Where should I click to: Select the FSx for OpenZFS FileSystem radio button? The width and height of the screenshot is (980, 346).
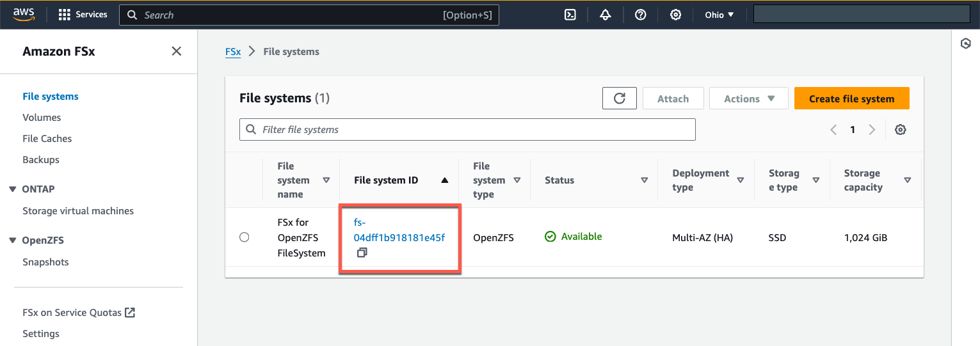point(244,237)
